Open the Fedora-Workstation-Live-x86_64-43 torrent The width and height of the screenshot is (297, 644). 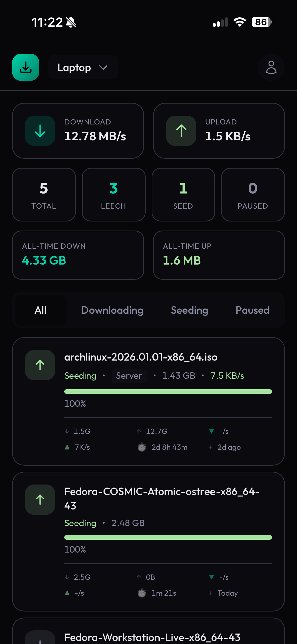point(152,637)
